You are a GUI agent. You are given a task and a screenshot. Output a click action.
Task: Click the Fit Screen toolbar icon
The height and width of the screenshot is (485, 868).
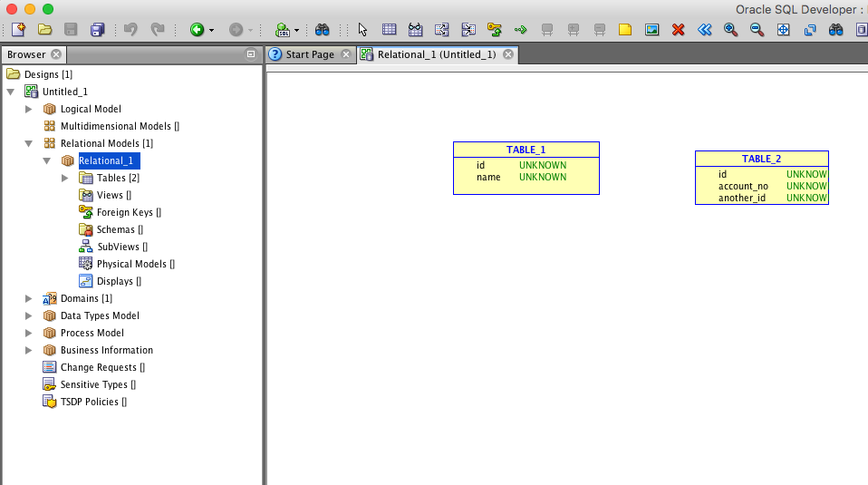[x=784, y=29]
